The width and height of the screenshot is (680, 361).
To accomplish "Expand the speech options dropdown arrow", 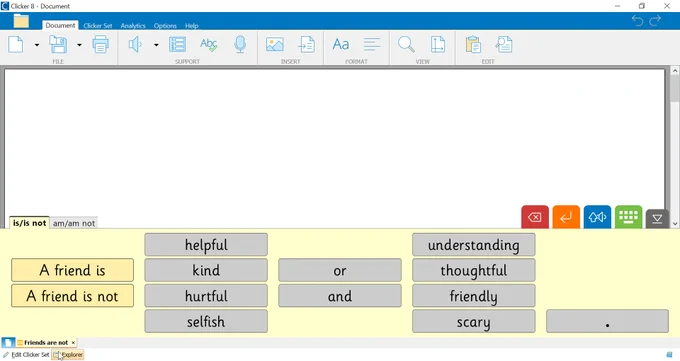I will pyautogui.click(x=156, y=45).
